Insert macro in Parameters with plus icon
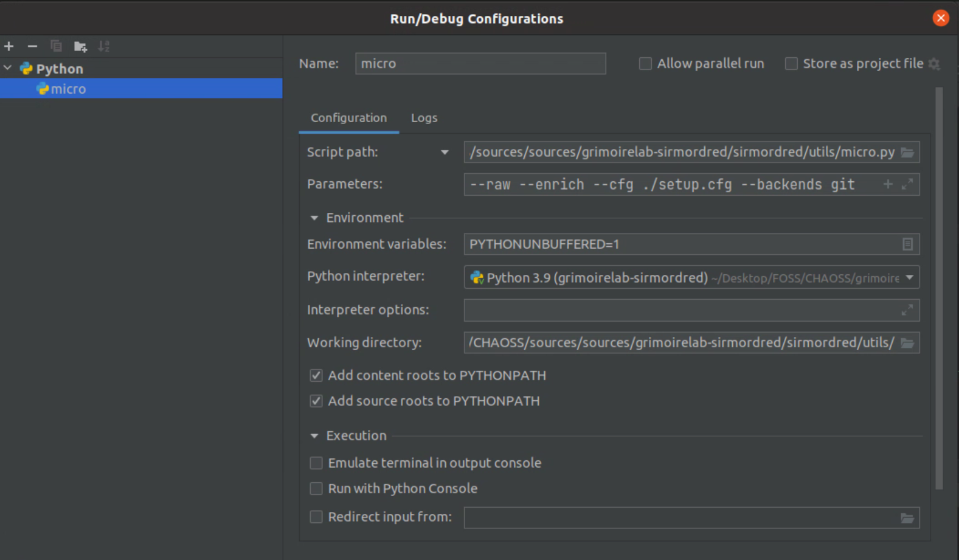This screenshot has height=560, width=959. [x=888, y=184]
